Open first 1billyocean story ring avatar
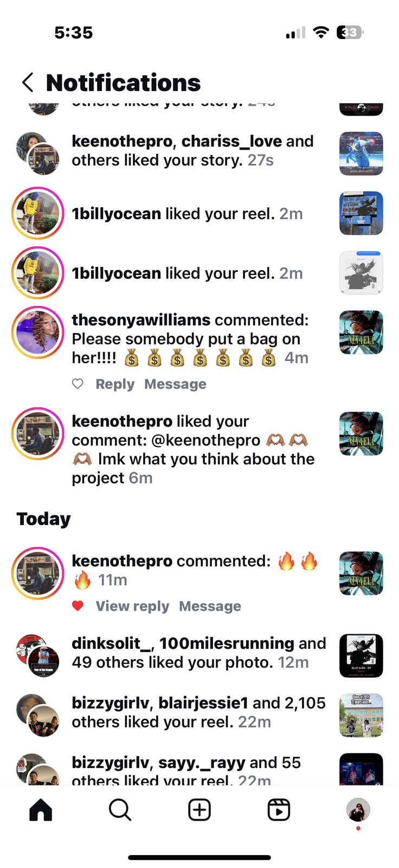 (38, 213)
